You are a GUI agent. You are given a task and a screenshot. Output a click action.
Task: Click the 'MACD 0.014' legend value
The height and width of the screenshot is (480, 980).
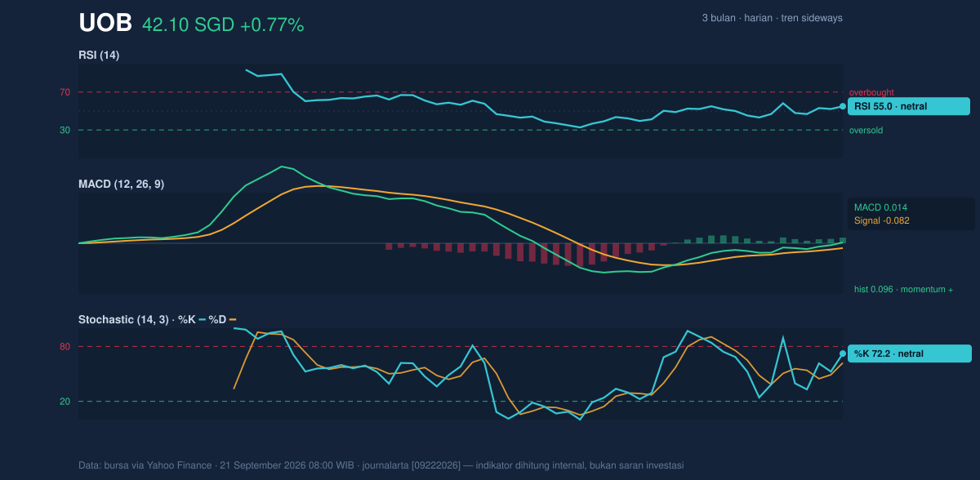coord(880,207)
